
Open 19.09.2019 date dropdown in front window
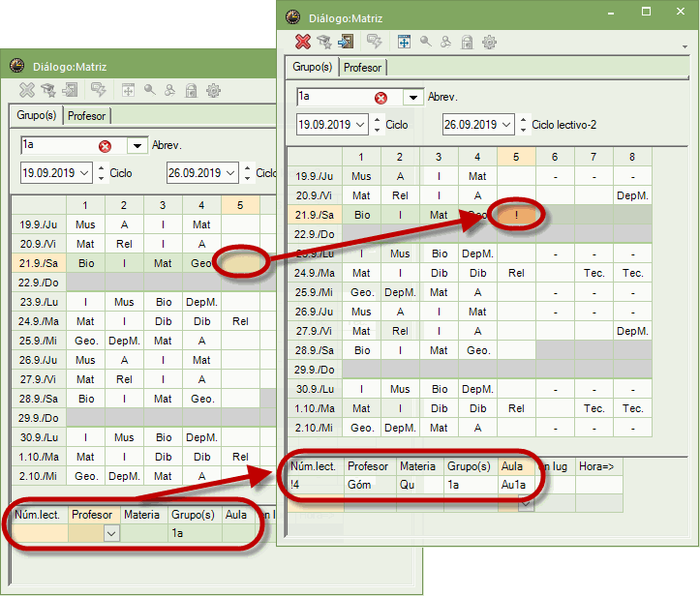[360, 125]
